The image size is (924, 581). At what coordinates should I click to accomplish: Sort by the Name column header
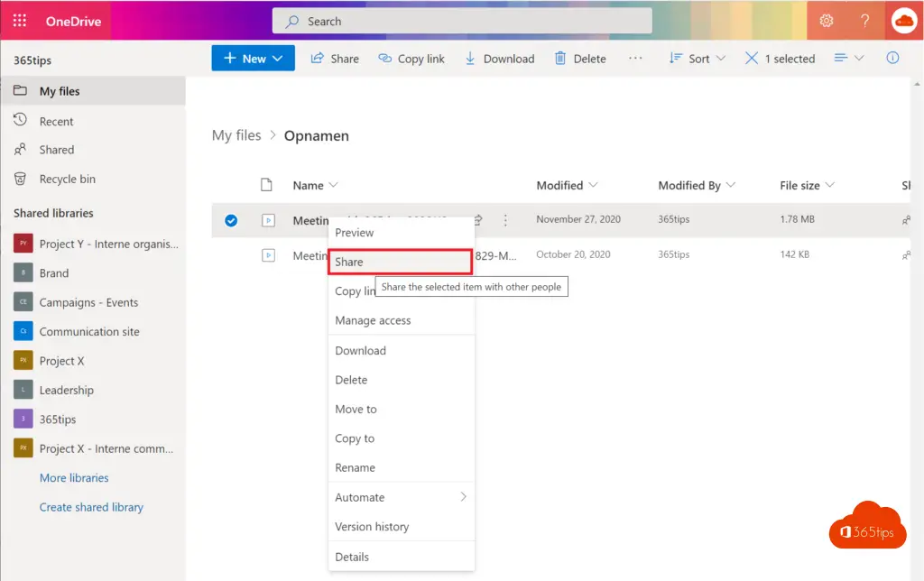click(x=315, y=185)
